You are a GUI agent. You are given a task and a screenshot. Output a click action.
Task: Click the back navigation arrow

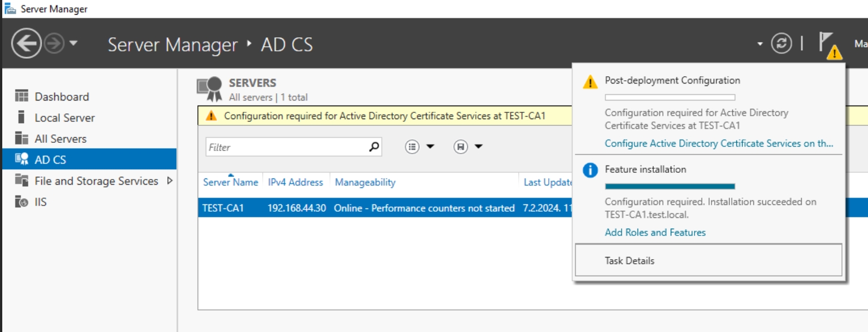point(26,43)
